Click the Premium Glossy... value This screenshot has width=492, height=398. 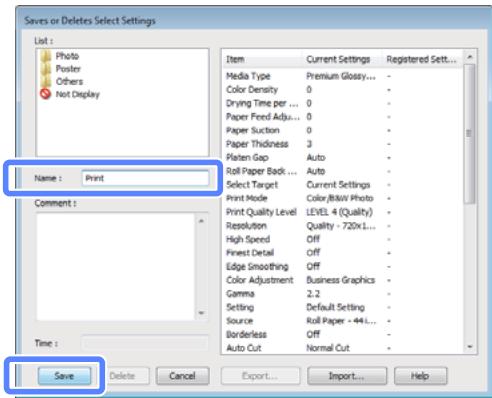point(341,76)
